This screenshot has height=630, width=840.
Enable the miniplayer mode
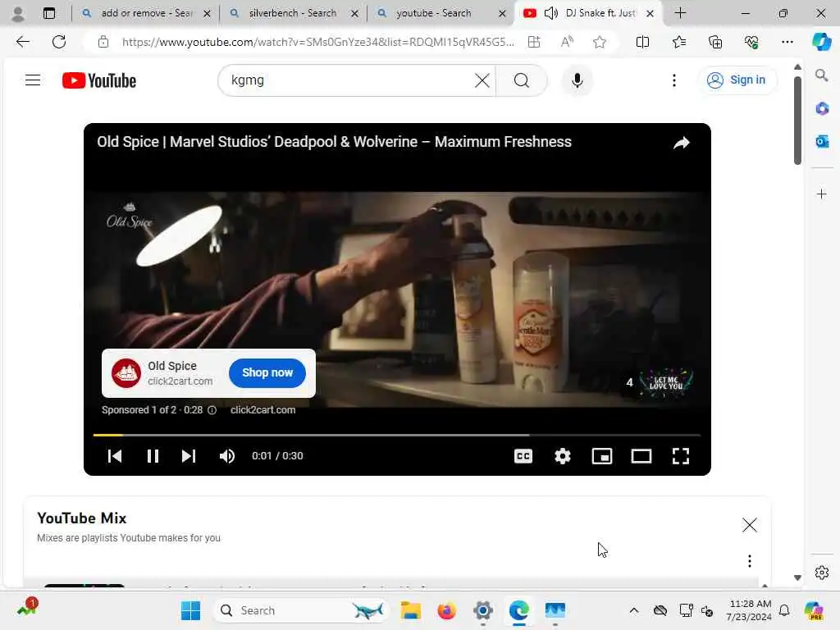(x=601, y=456)
